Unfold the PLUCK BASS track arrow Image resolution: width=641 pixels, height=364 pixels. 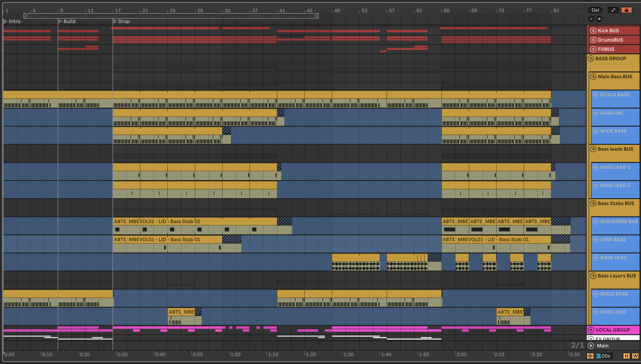pyautogui.click(x=596, y=95)
